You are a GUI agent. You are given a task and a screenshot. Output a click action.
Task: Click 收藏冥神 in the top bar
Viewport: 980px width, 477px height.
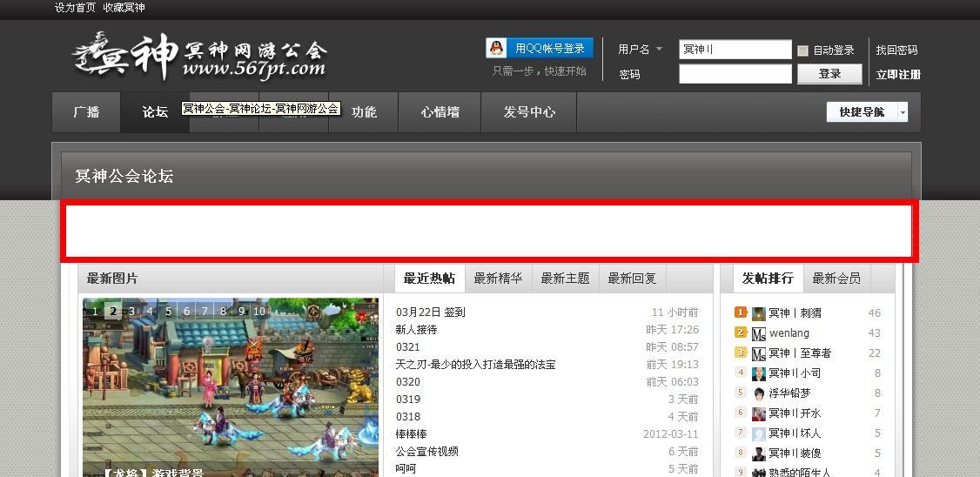pos(124,8)
